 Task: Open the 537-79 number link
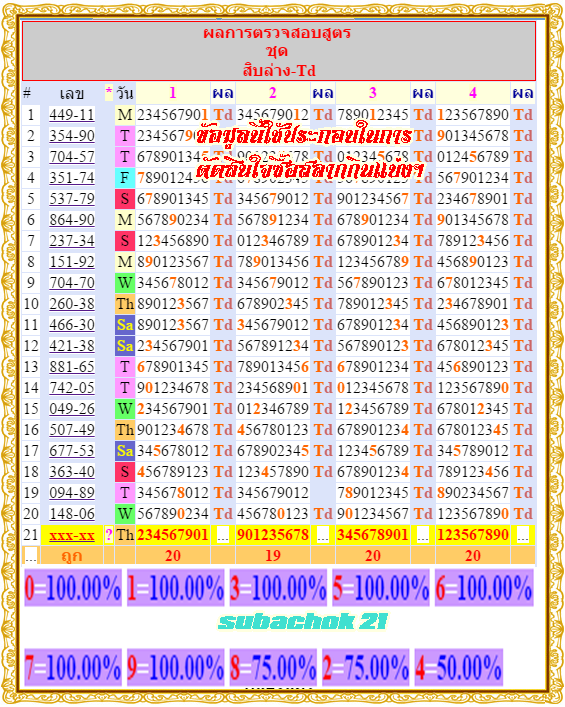click(x=72, y=199)
